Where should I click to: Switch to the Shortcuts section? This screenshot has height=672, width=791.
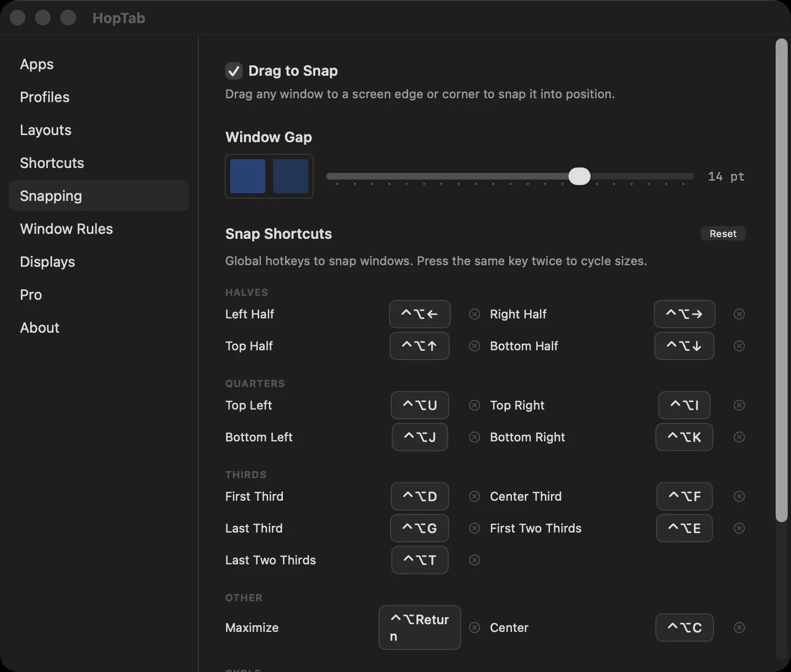click(x=99, y=163)
